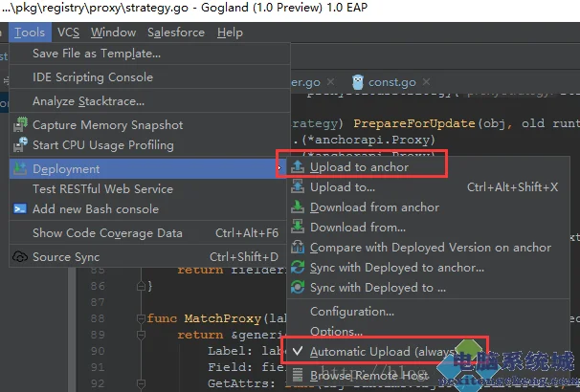Click the Start CPU Usage Profiling label

(103, 145)
